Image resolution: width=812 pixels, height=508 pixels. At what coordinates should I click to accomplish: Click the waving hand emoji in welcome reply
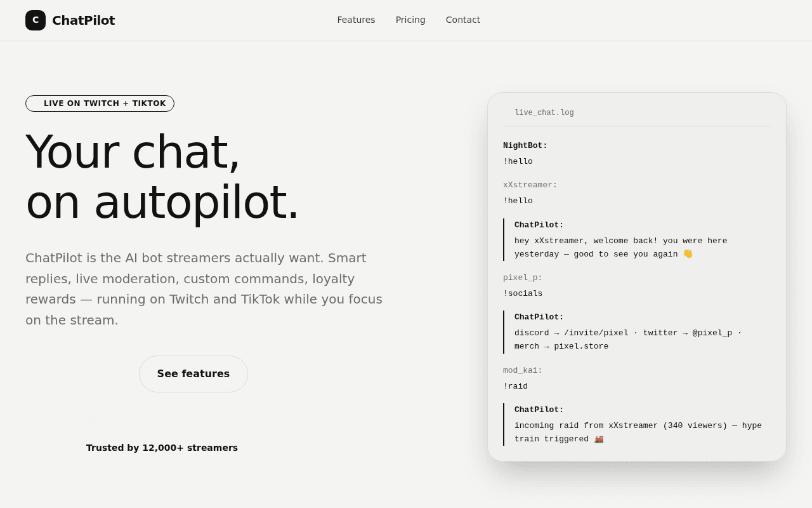pyautogui.click(x=688, y=254)
